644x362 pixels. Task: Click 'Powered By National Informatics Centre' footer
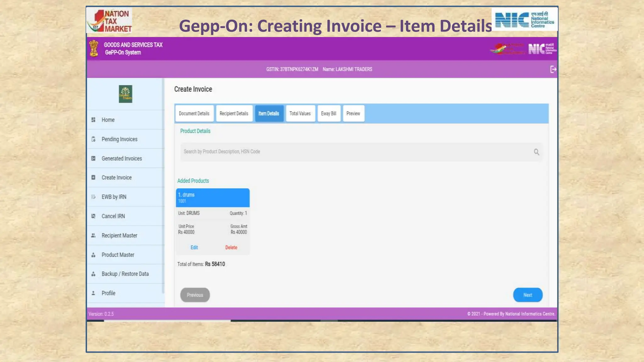pyautogui.click(x=519, y=314)
